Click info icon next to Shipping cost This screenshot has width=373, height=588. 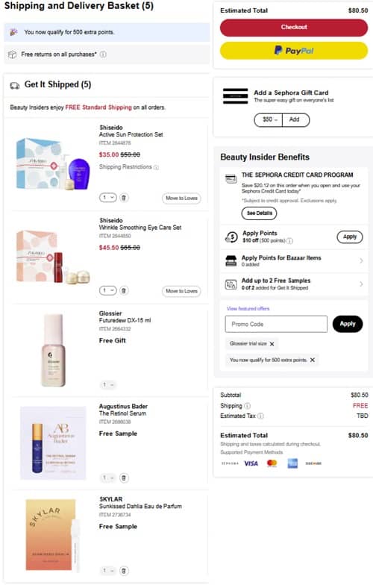[248, 406]
